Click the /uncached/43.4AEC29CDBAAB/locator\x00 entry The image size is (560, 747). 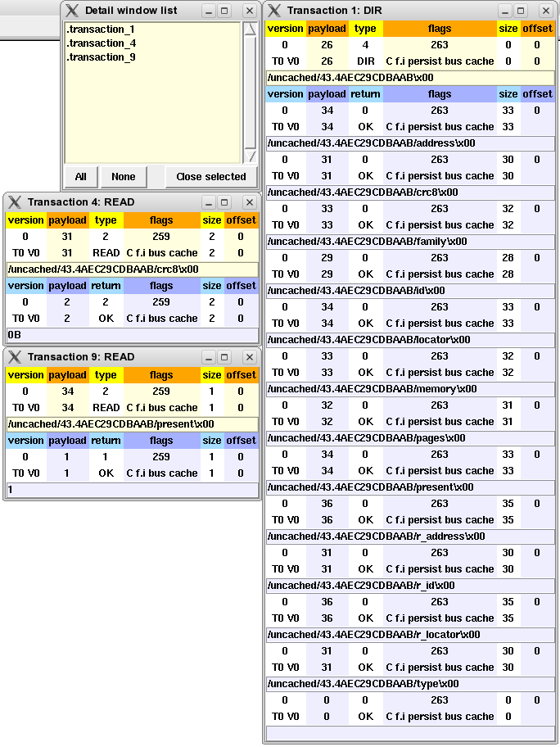410,340
